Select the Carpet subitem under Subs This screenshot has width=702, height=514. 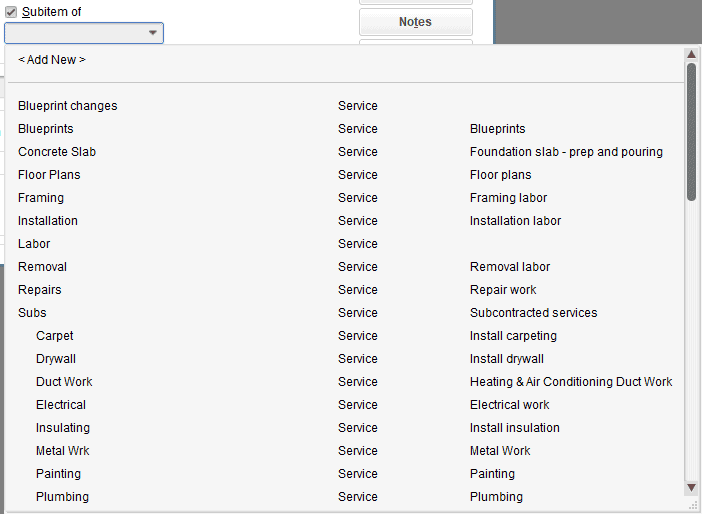click(55, 336)
